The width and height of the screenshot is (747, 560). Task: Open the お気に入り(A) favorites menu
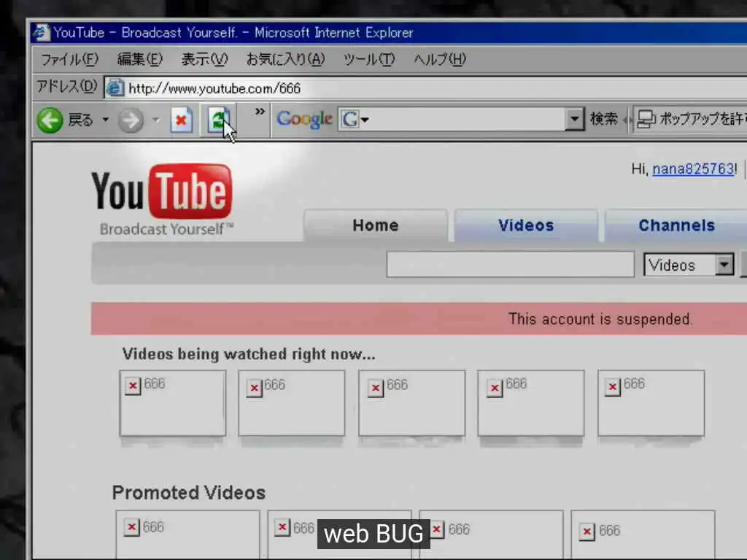285,60
